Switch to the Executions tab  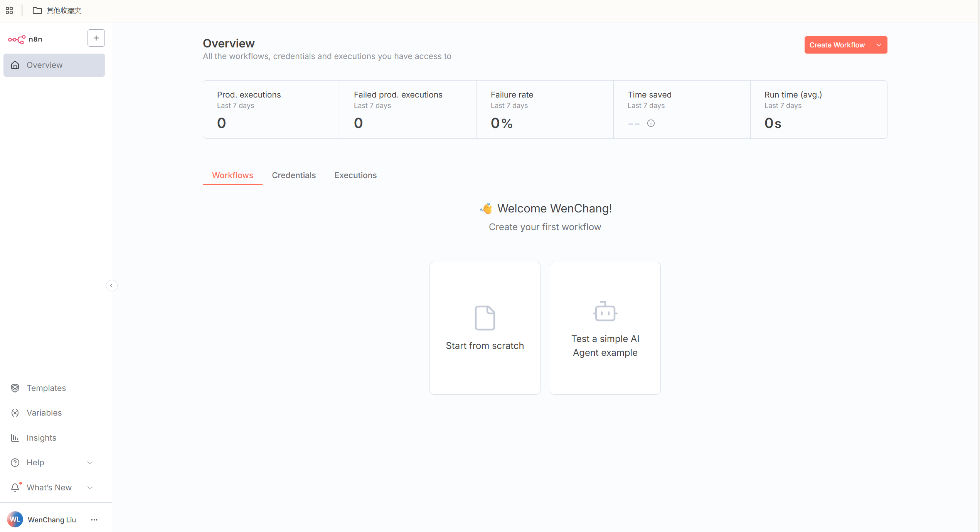(355, 175)
